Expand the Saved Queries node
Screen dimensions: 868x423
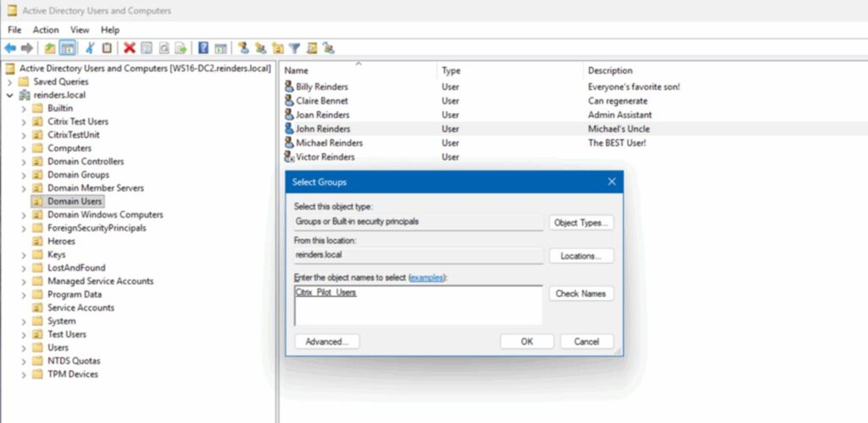9,82
